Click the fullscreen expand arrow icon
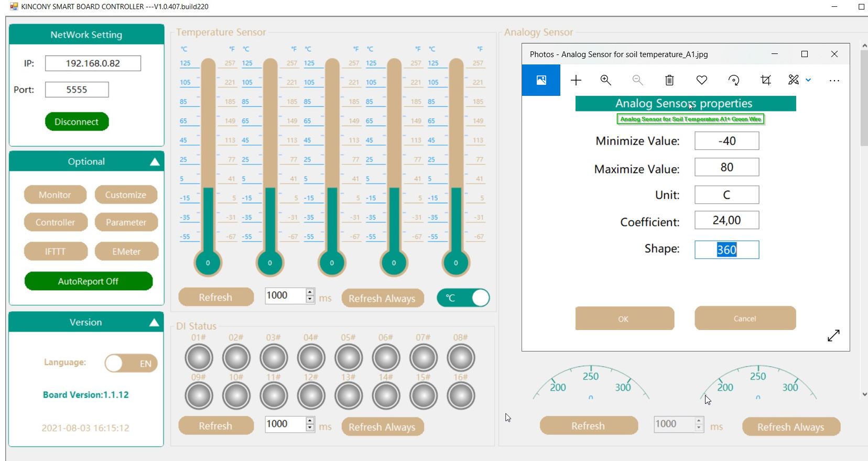The height and width of the screenshot is (461, 868). pyautogui.click(x=833, y=335)
